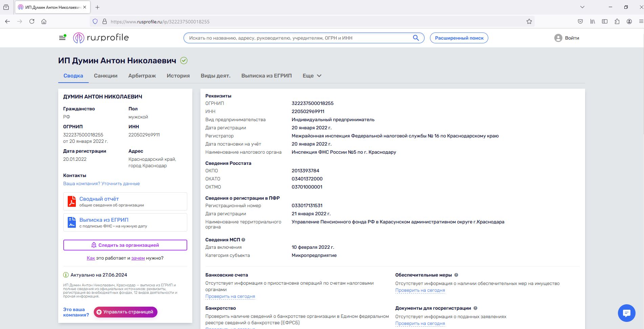Switch to the История tab
Viewport: 644px width, 329px height.
[x=178, y=76]
